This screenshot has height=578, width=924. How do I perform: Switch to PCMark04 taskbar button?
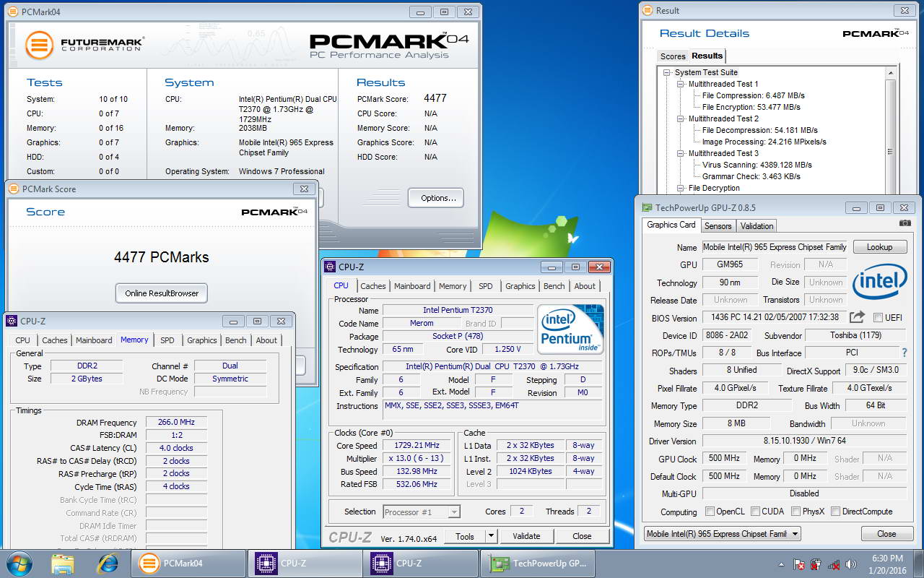[190, 564]
